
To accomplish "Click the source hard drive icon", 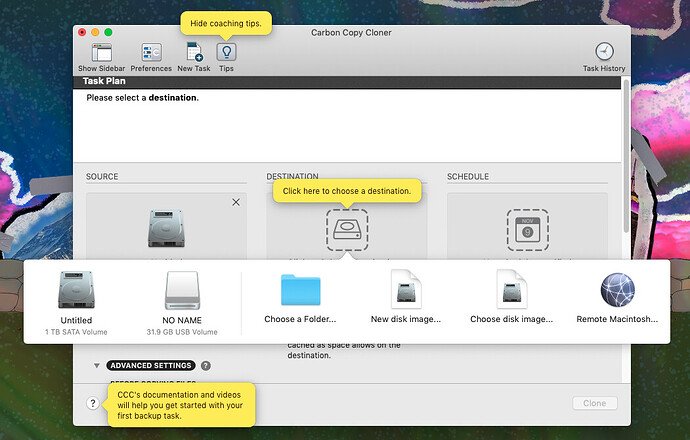I will (166, 228).
